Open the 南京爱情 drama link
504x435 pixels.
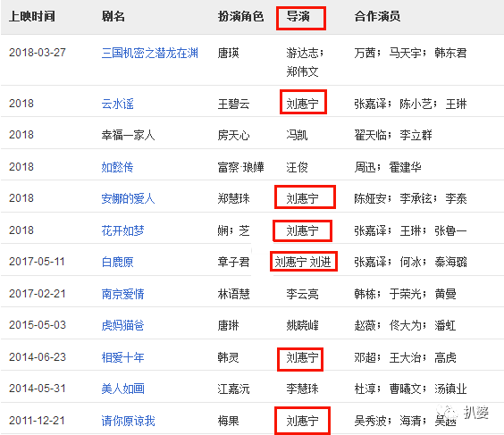[122, 294]
